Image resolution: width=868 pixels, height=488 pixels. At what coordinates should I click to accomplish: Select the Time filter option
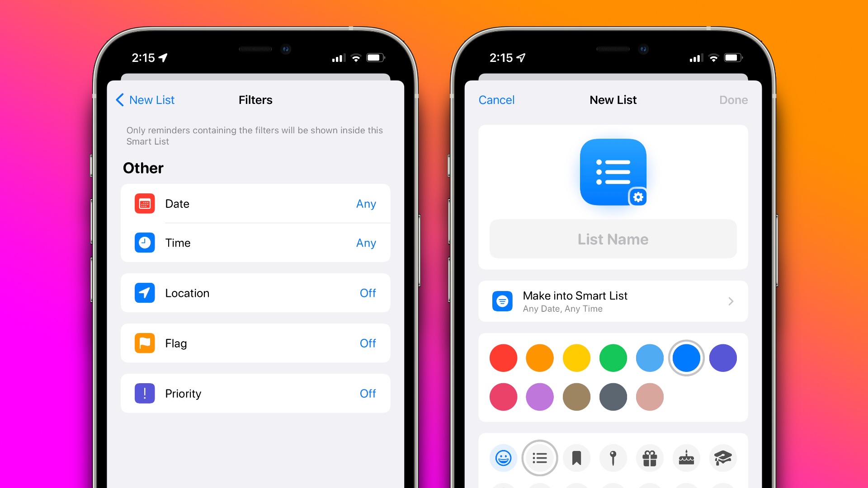[256, 243]
